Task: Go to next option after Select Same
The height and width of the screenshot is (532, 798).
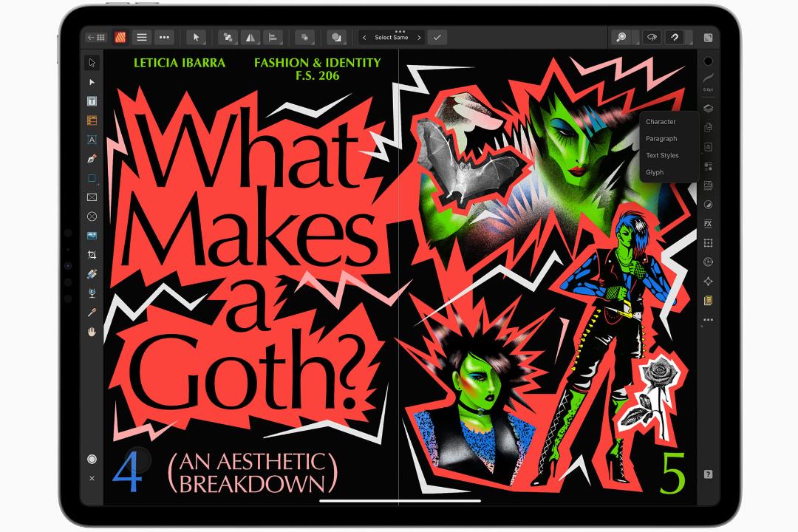Action: point(419,38)
